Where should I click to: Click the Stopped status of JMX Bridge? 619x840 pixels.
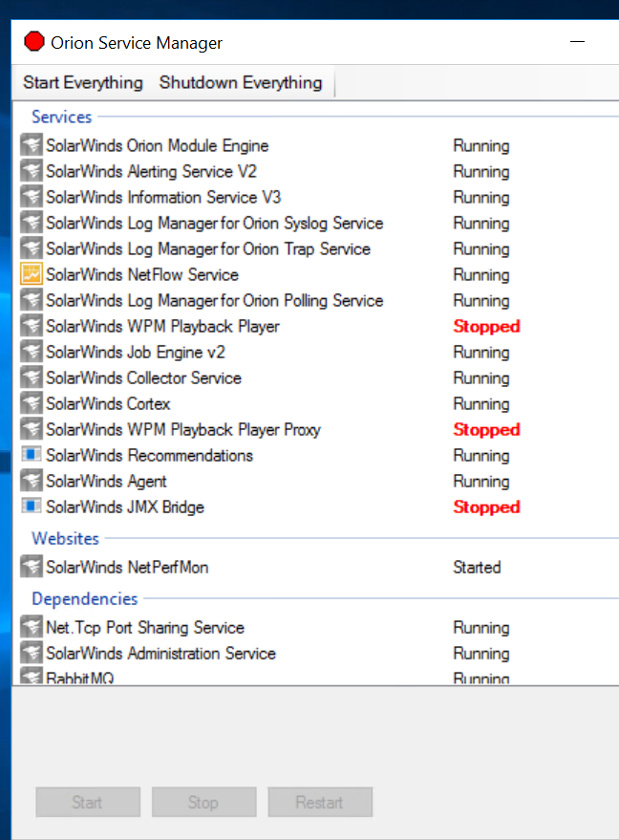pos(486,506)
